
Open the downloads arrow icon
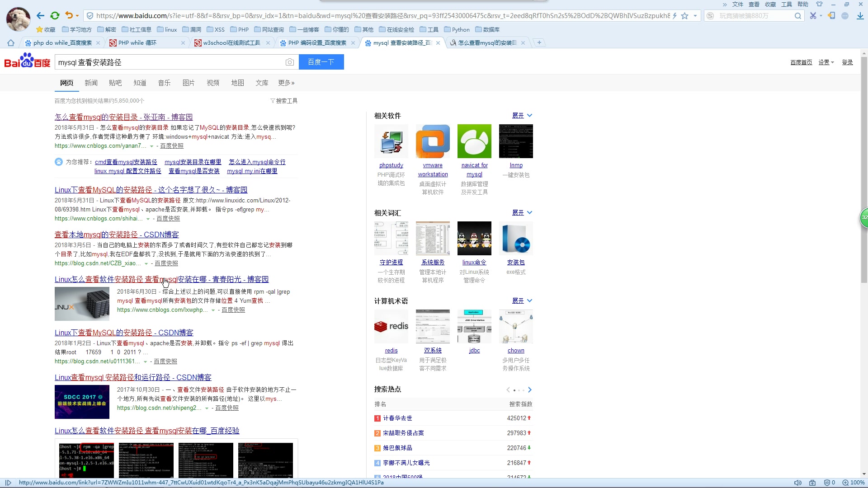860,16
